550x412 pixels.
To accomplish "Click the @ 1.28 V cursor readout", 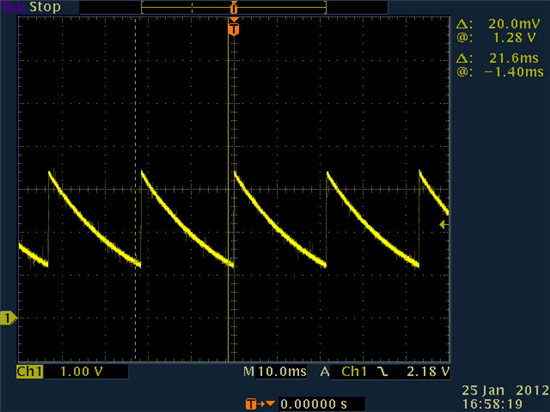I will (496, 38).
